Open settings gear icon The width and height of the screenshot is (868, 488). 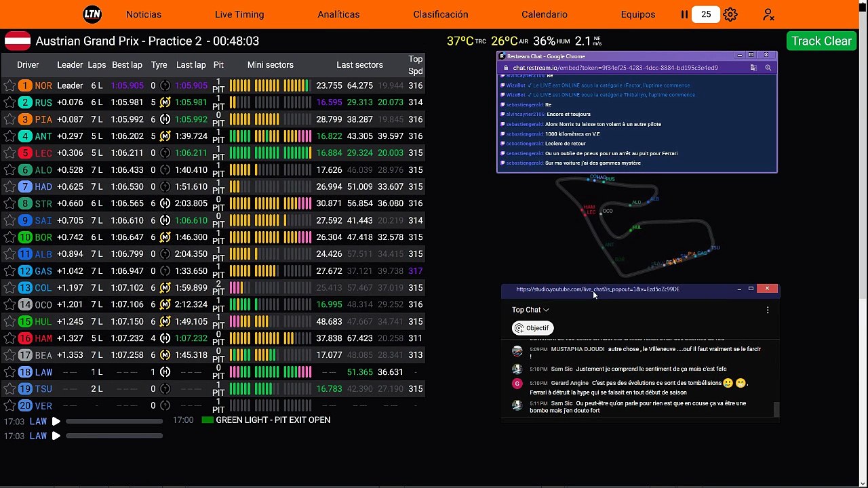tap(730, 14)
